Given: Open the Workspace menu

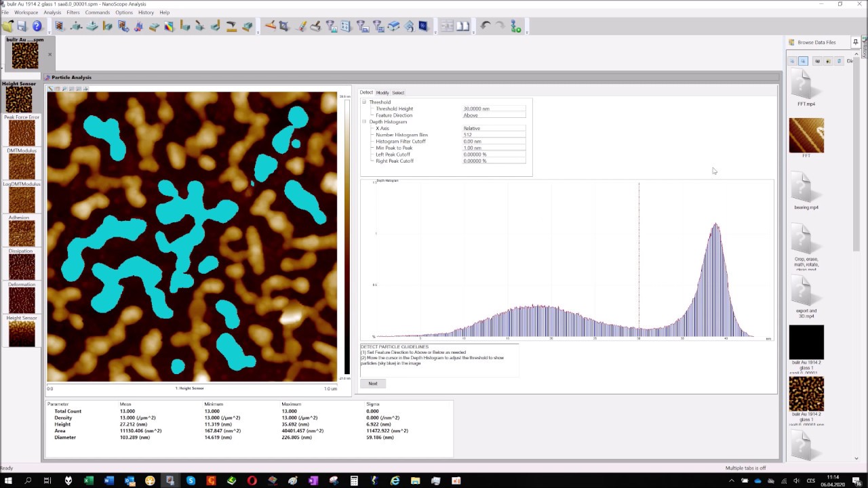Looking at the screenshot, I should 26,12.
